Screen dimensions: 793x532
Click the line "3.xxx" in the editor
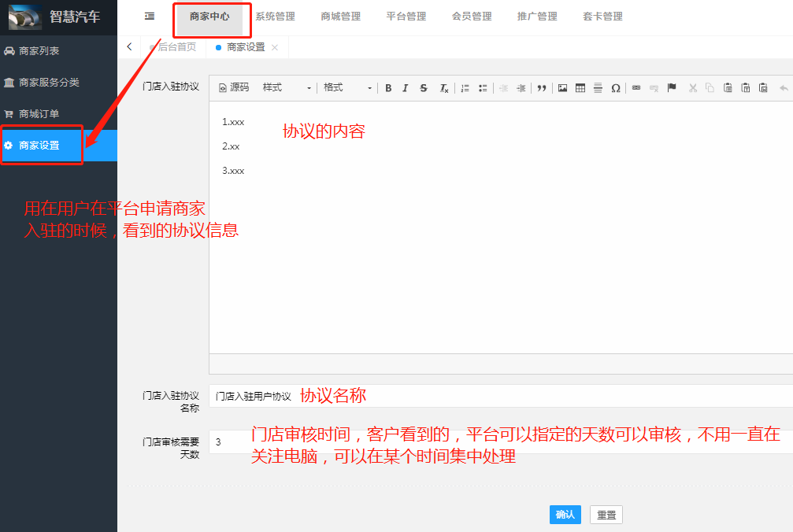pos(233,171)
